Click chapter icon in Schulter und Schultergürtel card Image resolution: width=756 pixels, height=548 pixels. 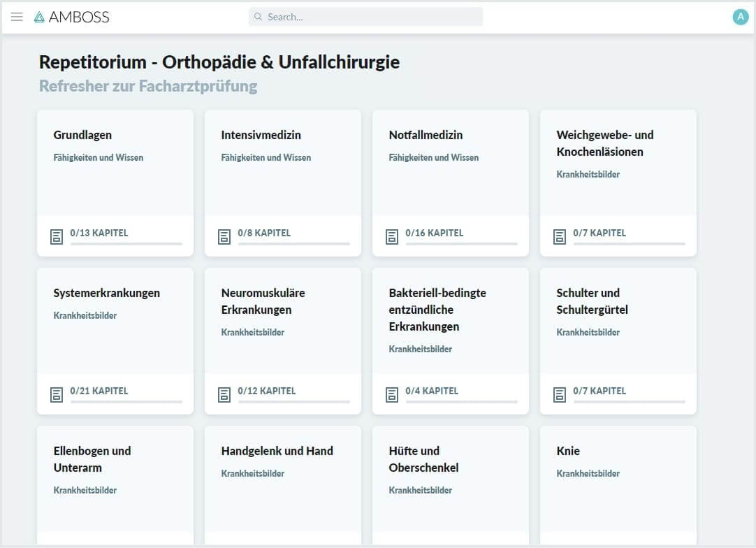pyautogui.click(x=559, y=395)
